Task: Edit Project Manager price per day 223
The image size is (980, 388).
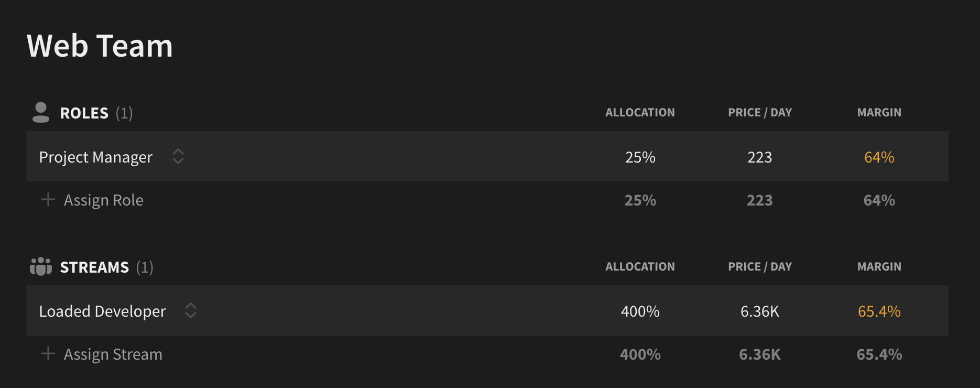Action: point(760,157)
